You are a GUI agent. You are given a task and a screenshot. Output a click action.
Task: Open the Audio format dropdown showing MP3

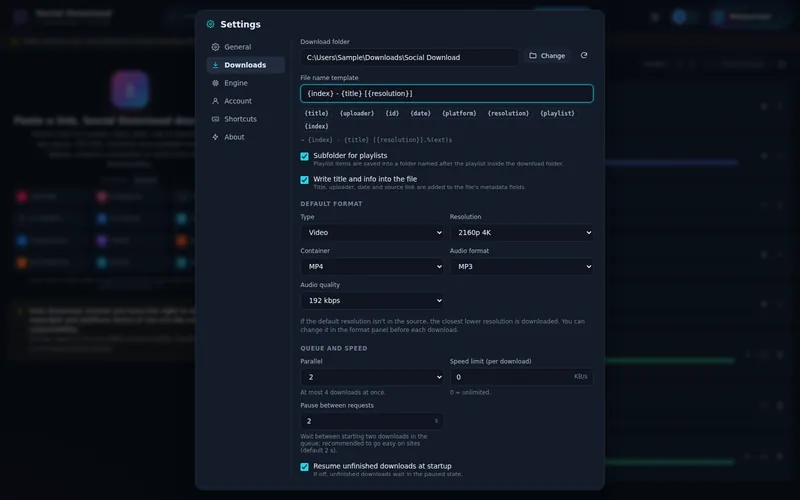[x=521, y=266]
